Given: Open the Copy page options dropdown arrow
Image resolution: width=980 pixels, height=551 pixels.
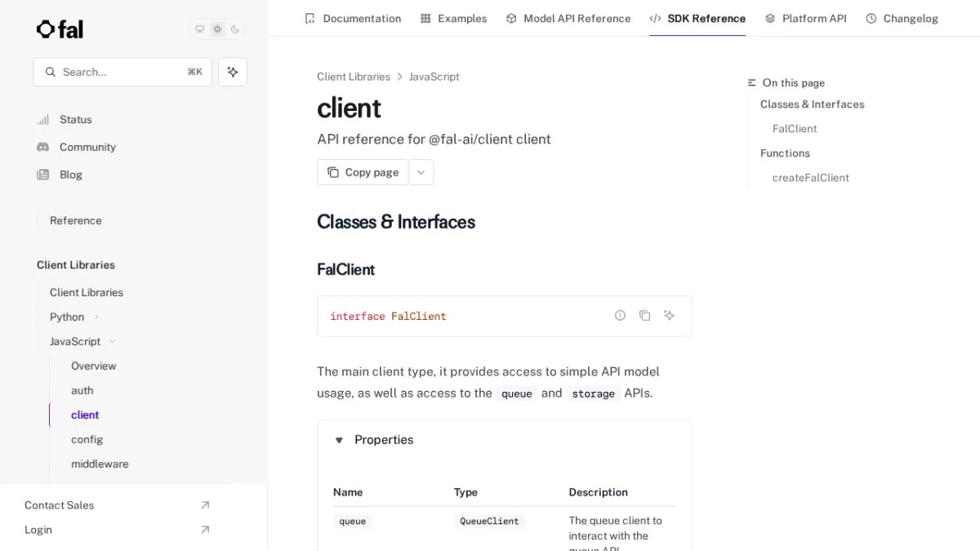Looking at the screenshot, I should (x=421, y=172).
